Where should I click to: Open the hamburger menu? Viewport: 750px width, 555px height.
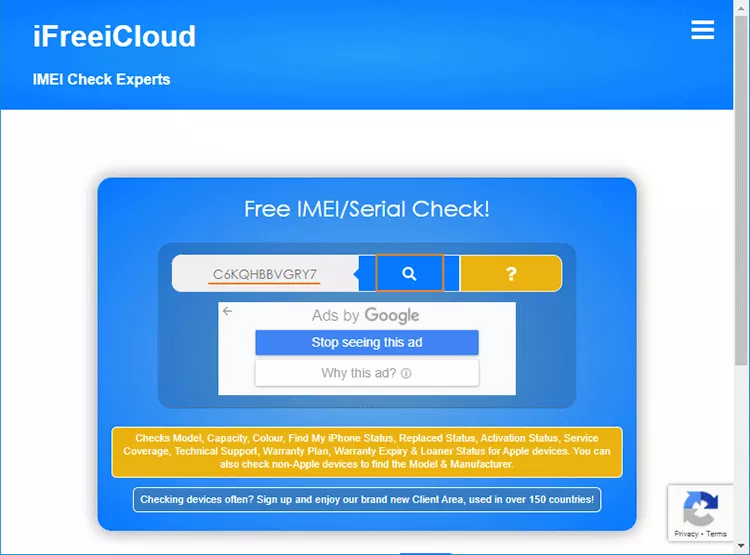click(x=702, y=30)
